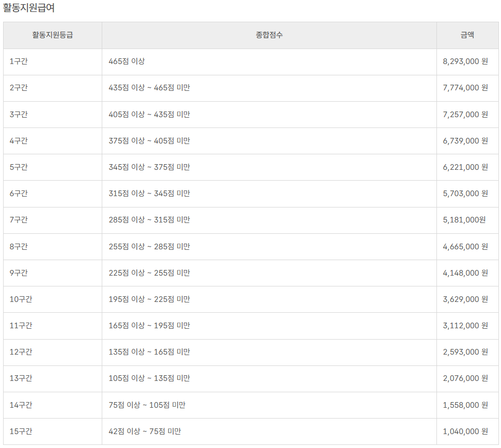Select the 1구간 grade cell

[19, 61]
